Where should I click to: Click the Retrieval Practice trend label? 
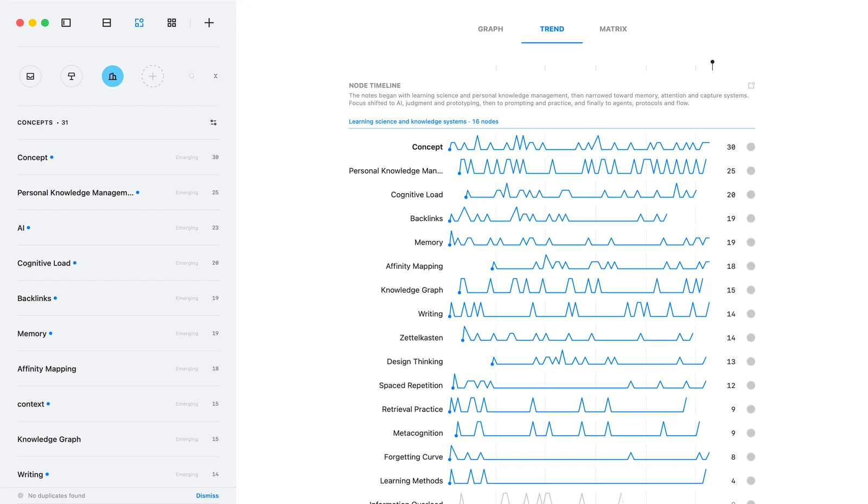pos(412,410)
